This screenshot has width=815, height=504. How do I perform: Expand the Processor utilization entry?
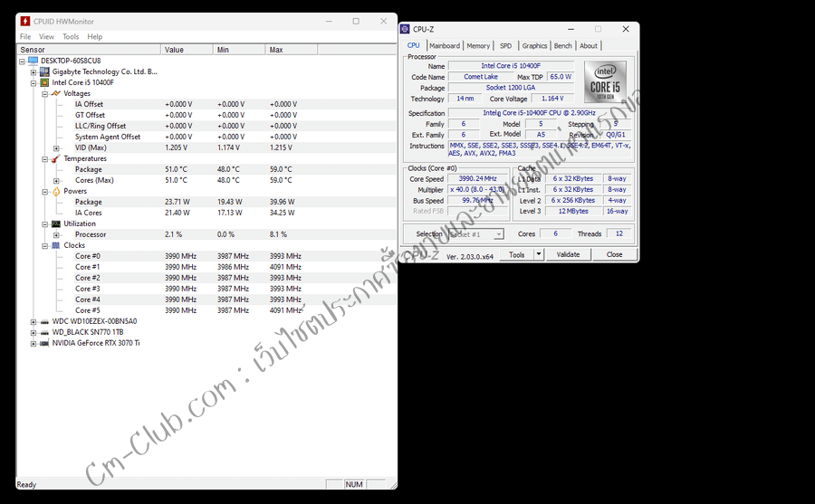pos(56,235)
